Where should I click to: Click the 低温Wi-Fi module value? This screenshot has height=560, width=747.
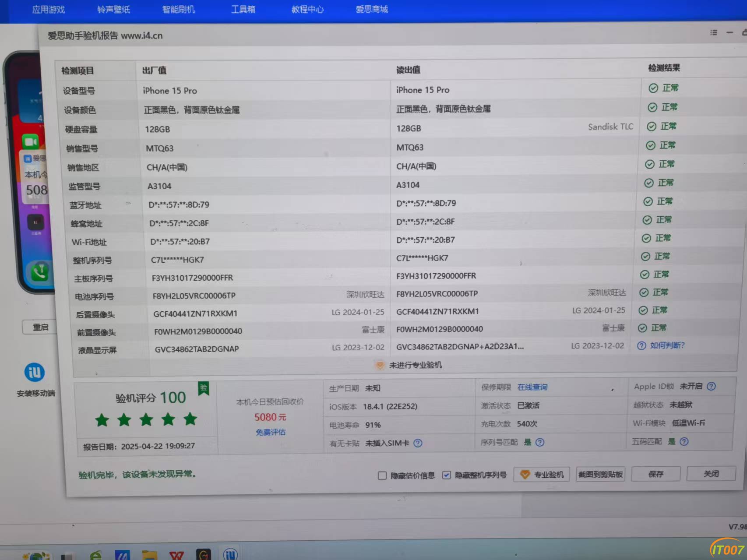click(688, 423)
